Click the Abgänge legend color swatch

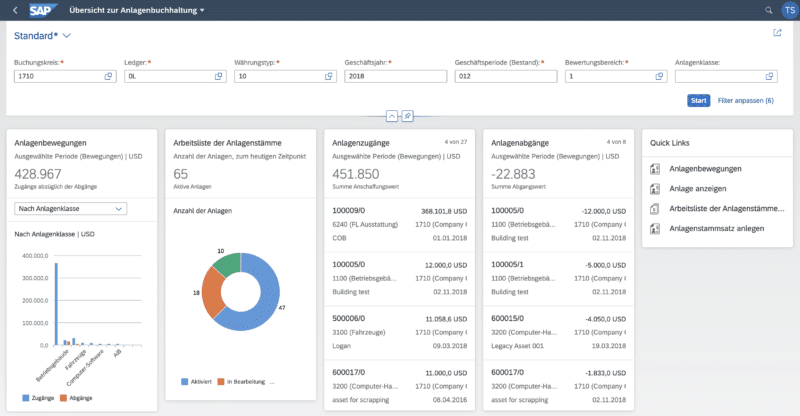pos(63,398)
